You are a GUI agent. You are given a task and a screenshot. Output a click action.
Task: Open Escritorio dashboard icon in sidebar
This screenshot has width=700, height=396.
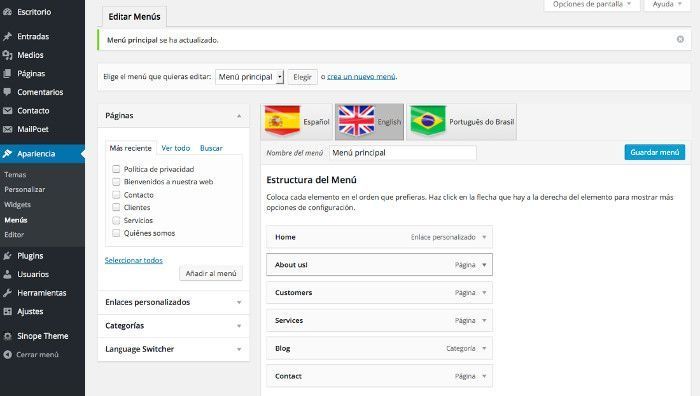(x=7, y=12)
